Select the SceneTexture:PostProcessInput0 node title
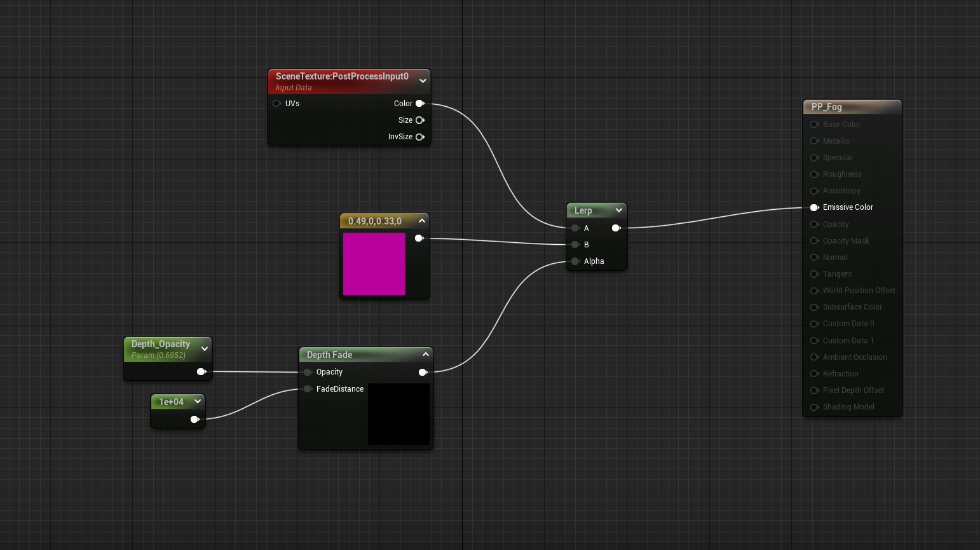Viewport: 980px width, 550px height. pos(342,76)
